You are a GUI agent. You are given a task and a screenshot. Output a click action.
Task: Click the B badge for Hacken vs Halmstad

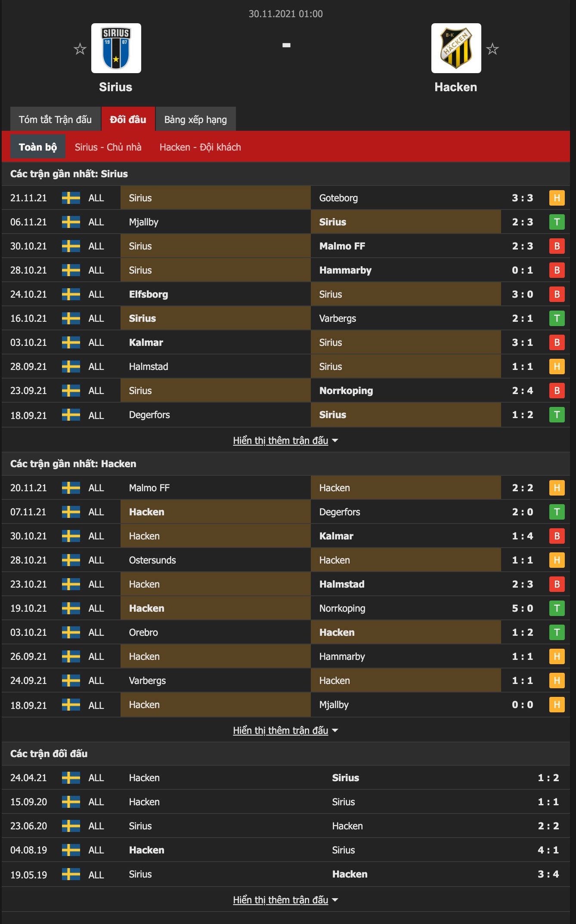click(x=557, y=584)
